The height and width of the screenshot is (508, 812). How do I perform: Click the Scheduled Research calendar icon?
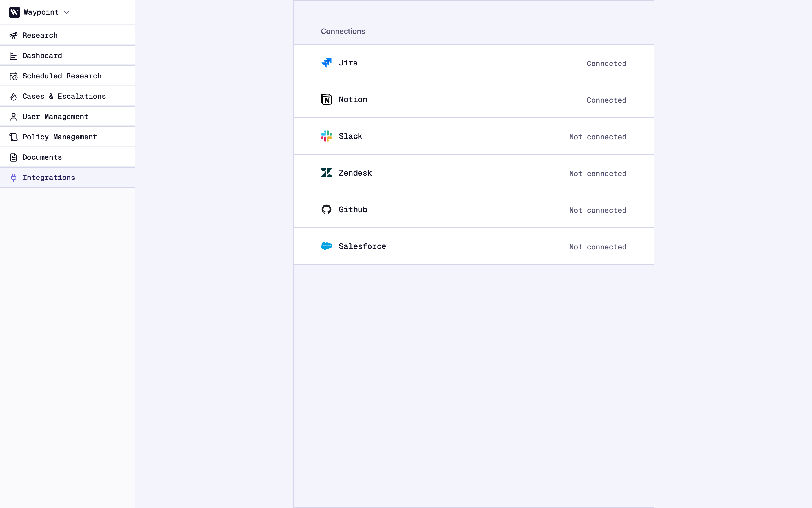pyautogui.click(x=14, y=76)
